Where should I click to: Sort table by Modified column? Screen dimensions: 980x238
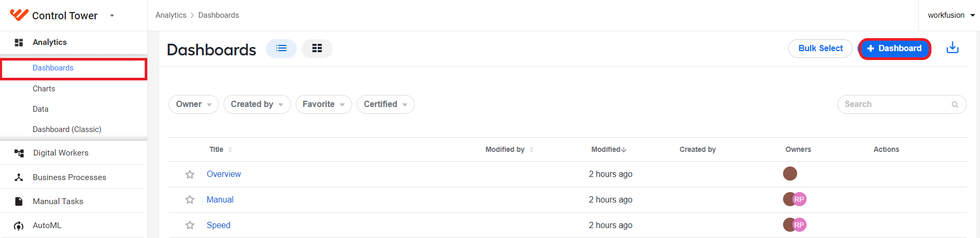point(609,149)
